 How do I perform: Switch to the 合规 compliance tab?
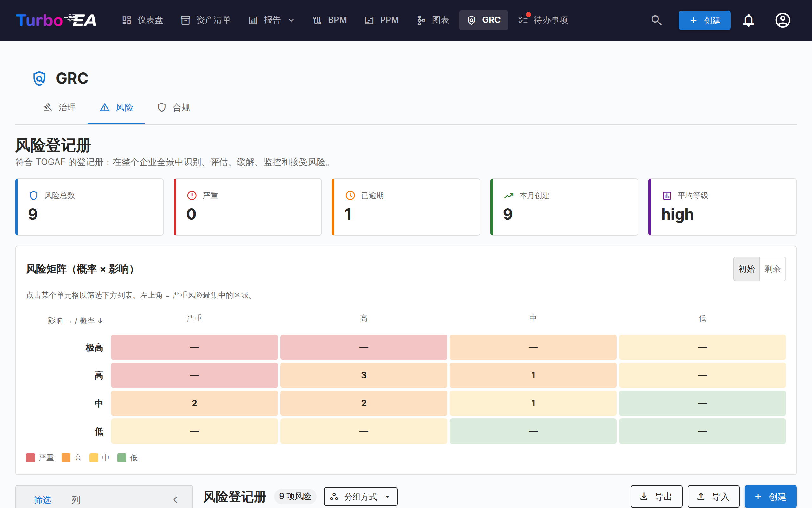point(174,108)
